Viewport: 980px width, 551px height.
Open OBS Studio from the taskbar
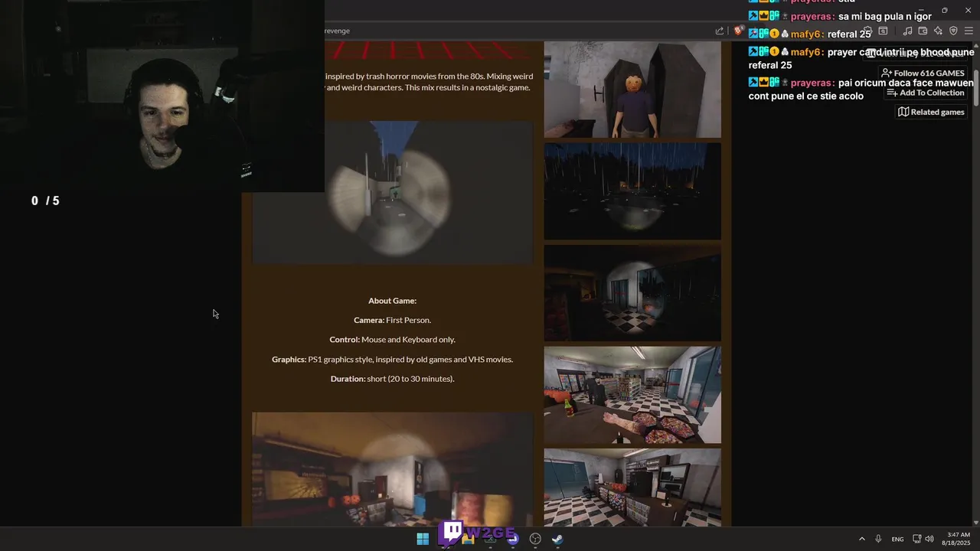pos(535,539)
